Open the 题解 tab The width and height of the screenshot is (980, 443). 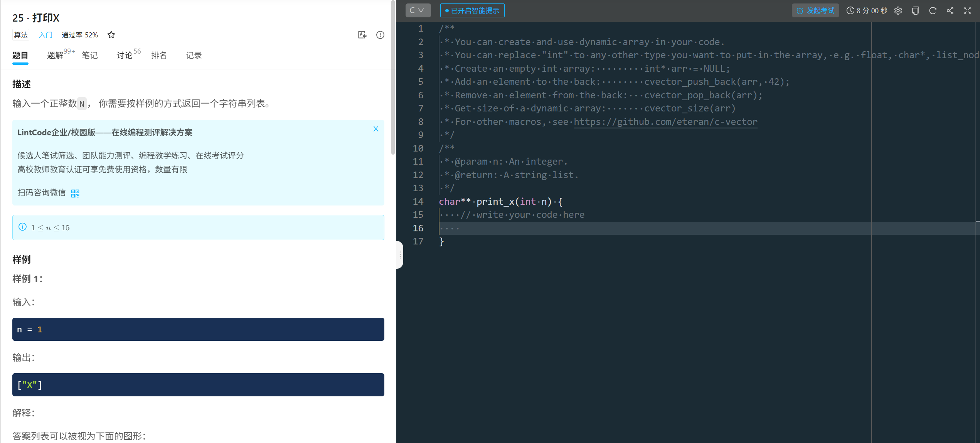pos(55,55)
